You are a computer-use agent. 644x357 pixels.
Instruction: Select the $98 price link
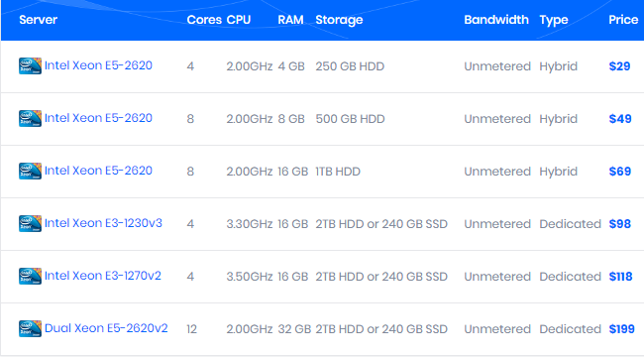point(620,224)
